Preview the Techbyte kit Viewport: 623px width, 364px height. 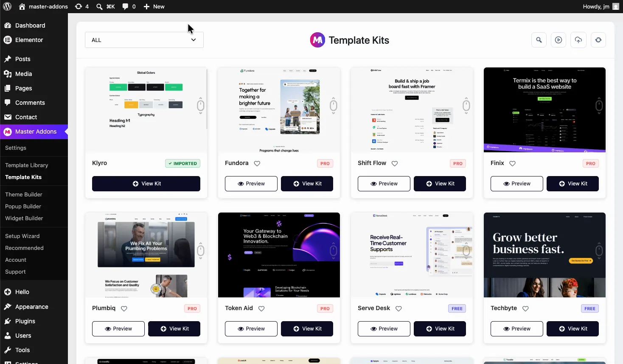click(x=517, y=329)
